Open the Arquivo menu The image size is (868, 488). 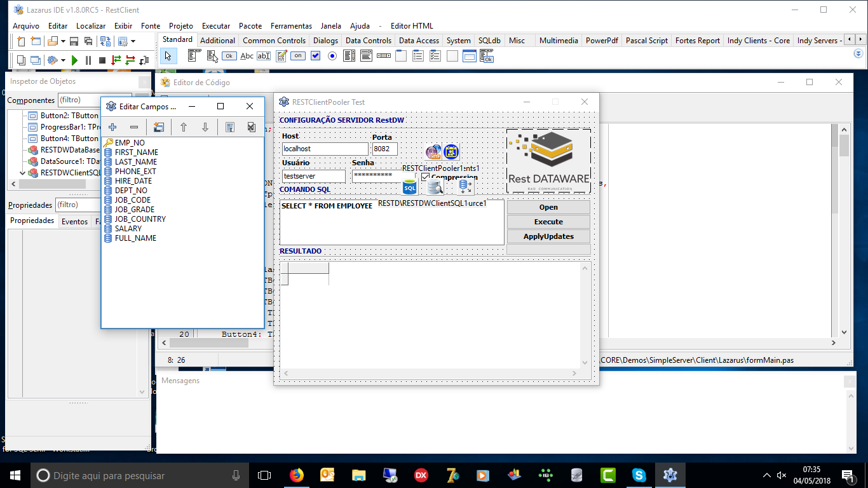pos(26,26)
